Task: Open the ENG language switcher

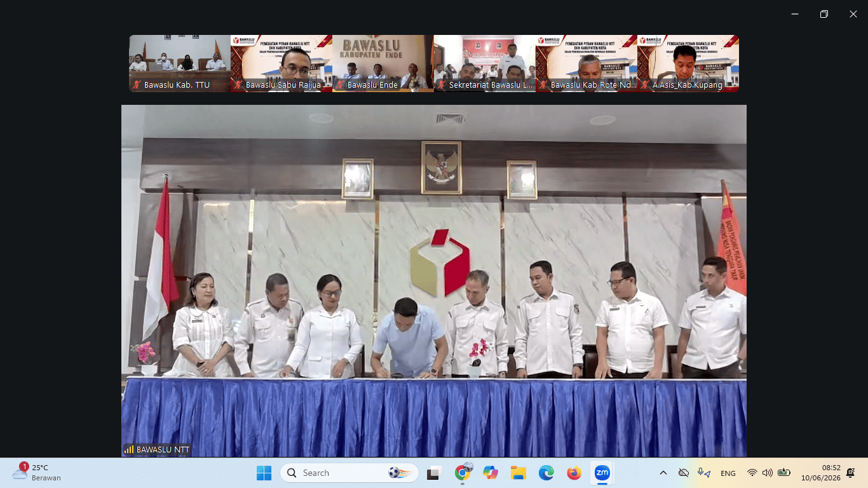Action: [728, 473]
